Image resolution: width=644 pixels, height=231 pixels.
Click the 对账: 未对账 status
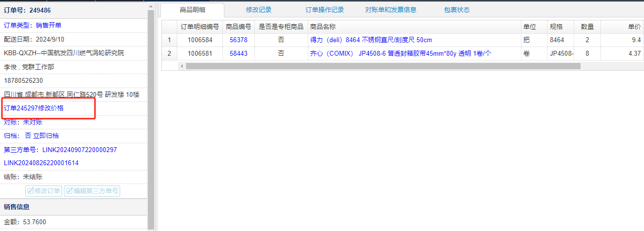23,122
